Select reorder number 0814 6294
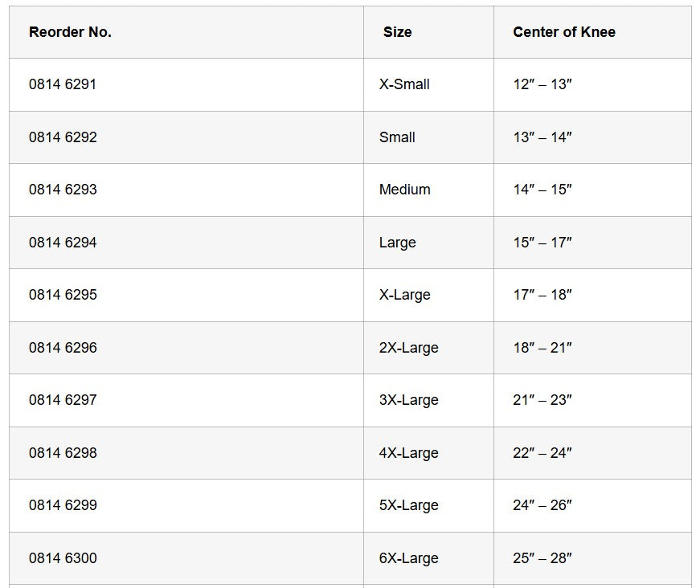The image size is (700, 588). click(63, 243)
